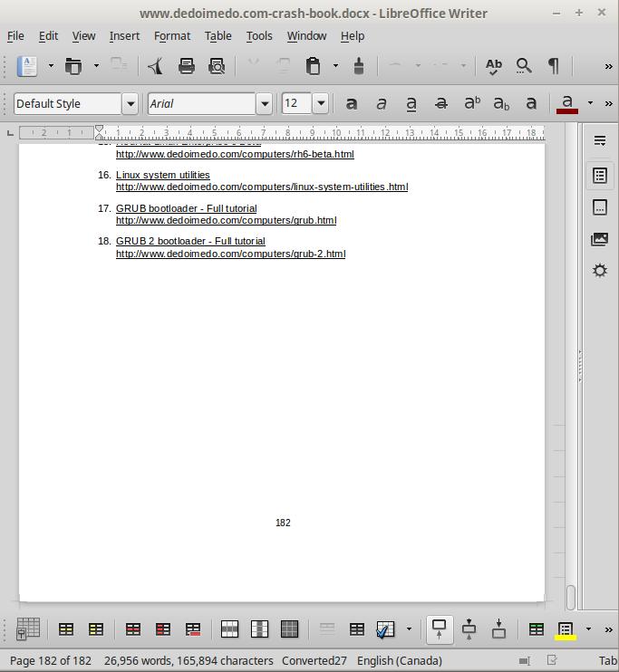The width and height of the screenshot is (619, 672).
Task: Apply yellow table cell background color
Action: coord(566,630)
